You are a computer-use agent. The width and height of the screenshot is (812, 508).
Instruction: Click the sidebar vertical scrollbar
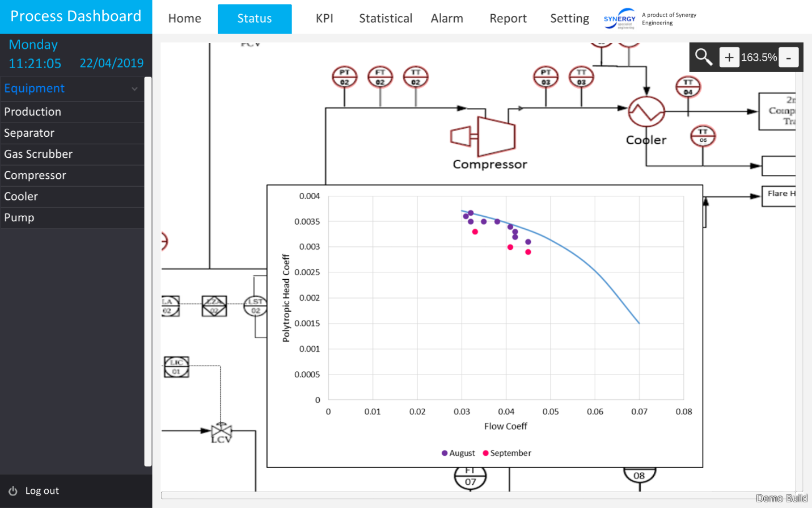148,271
